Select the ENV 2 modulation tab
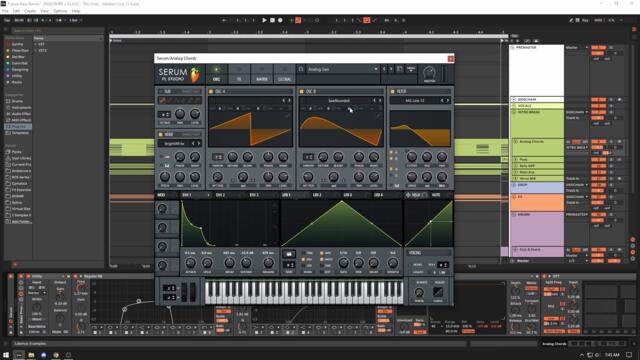640x360 pixels. (220, 195)
